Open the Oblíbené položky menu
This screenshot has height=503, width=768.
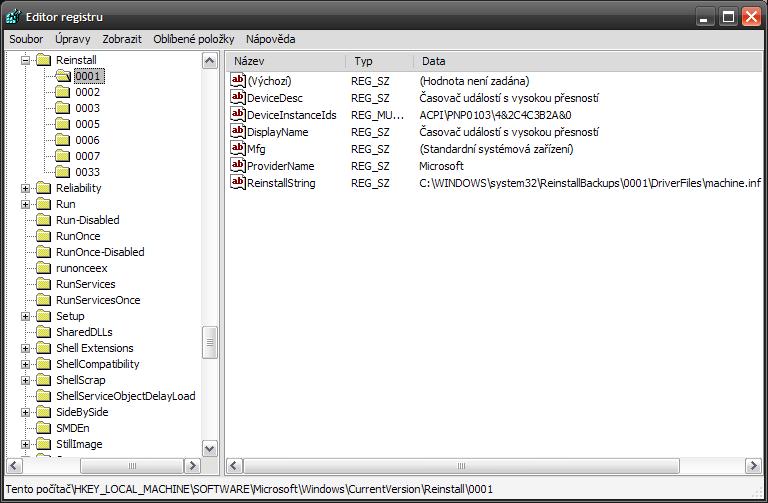(x=193, y=39)
